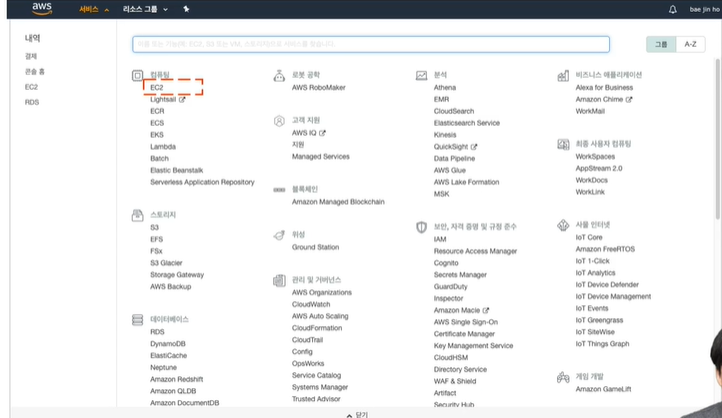The height and width of the screenshot is (418, 722).
Task: Collapse the Services (서비스) dropdown
Action: pos(94,9)
